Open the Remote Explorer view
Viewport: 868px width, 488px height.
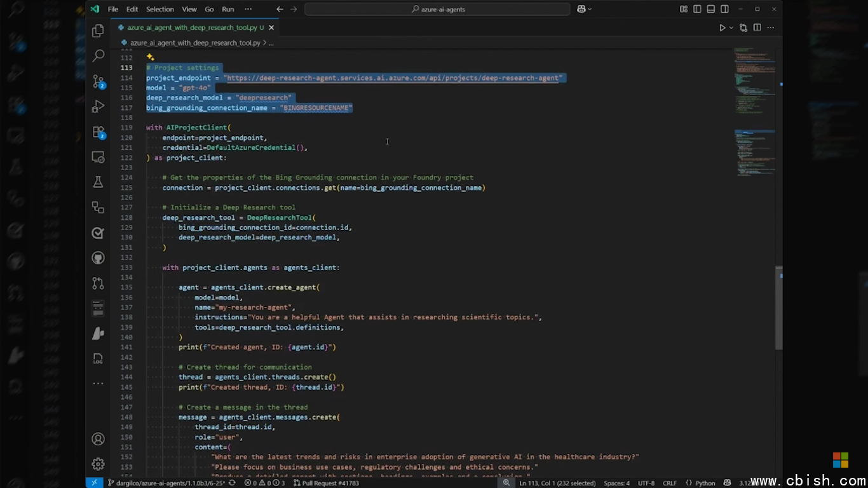[x=98, y=156]
